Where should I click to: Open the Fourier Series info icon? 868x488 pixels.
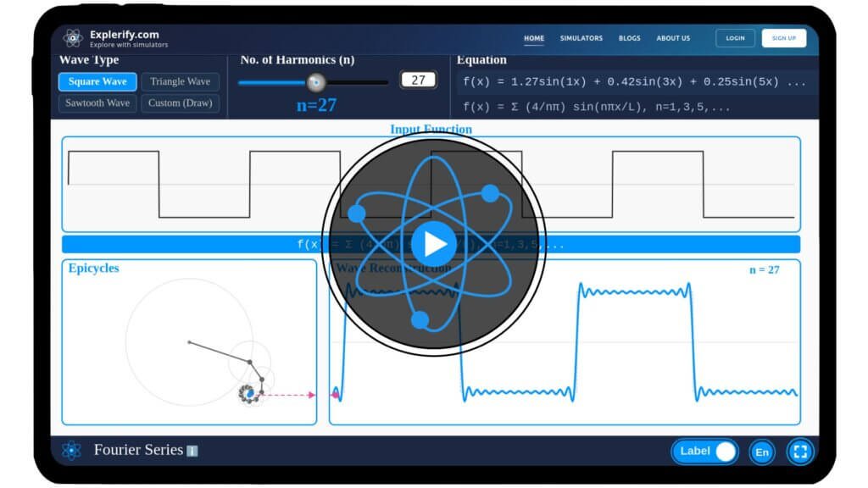(x=192, y=450)
